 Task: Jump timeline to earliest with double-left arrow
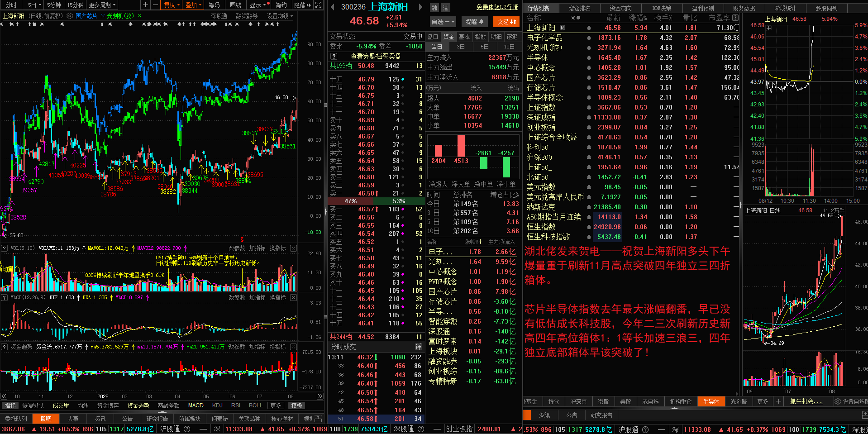tap(4, 396)
